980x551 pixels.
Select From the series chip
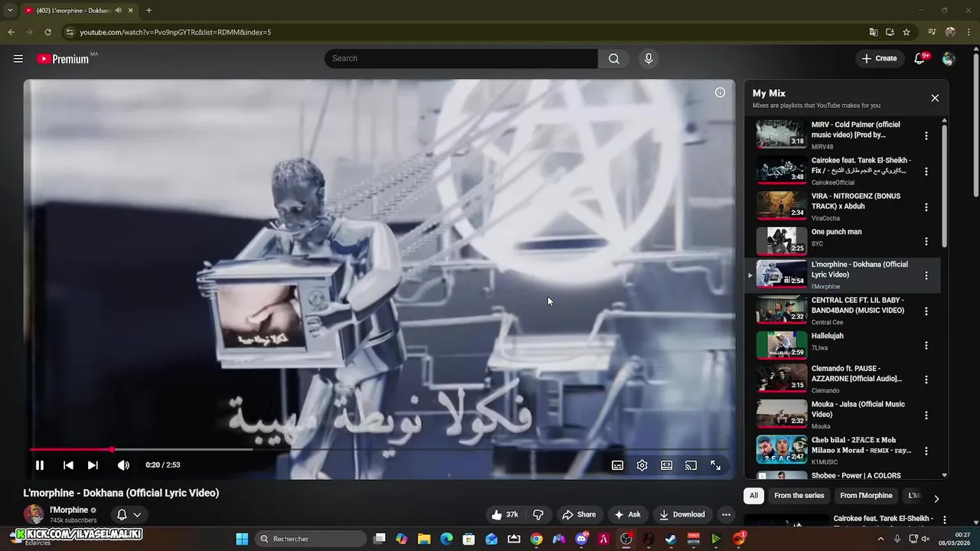click(x=799, y=496)
